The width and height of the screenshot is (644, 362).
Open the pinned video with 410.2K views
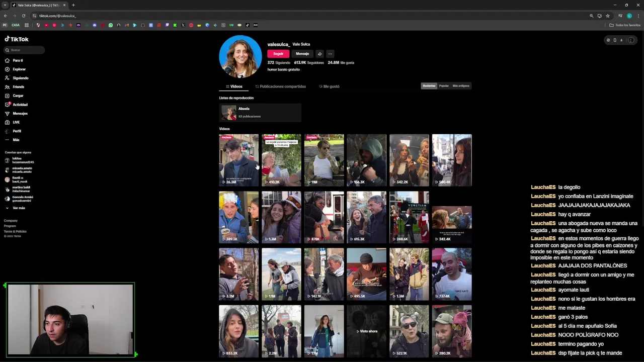pos(281,160)
